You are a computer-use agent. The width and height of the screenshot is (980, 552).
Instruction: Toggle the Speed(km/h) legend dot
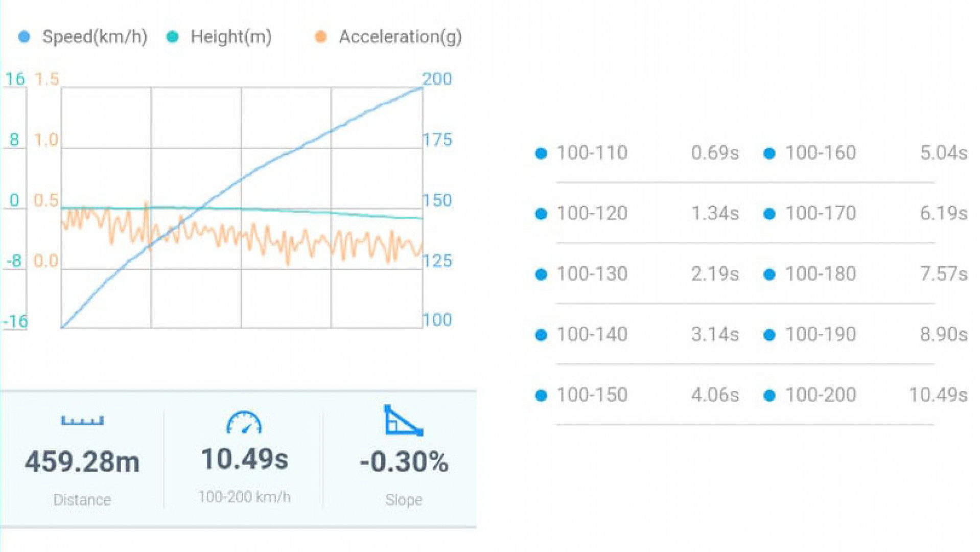pyautogui.click(x=24, y=37)
